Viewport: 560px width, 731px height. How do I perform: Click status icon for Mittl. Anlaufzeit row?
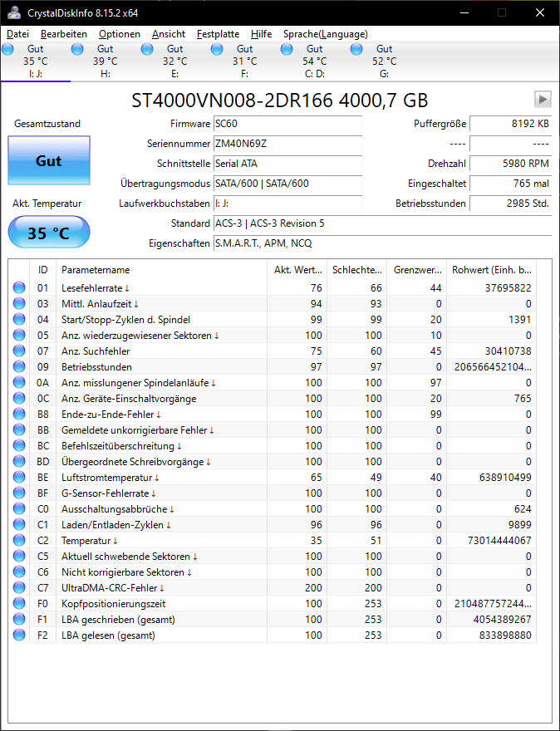19,304
